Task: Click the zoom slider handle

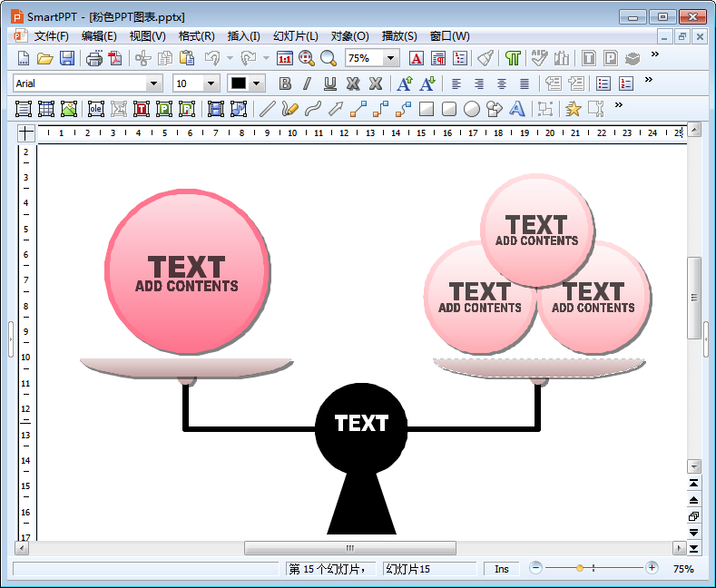Action: click(580, 568)
